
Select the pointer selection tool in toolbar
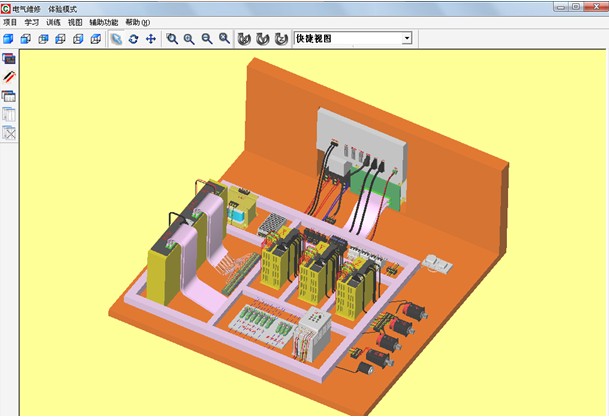(116, 39)
